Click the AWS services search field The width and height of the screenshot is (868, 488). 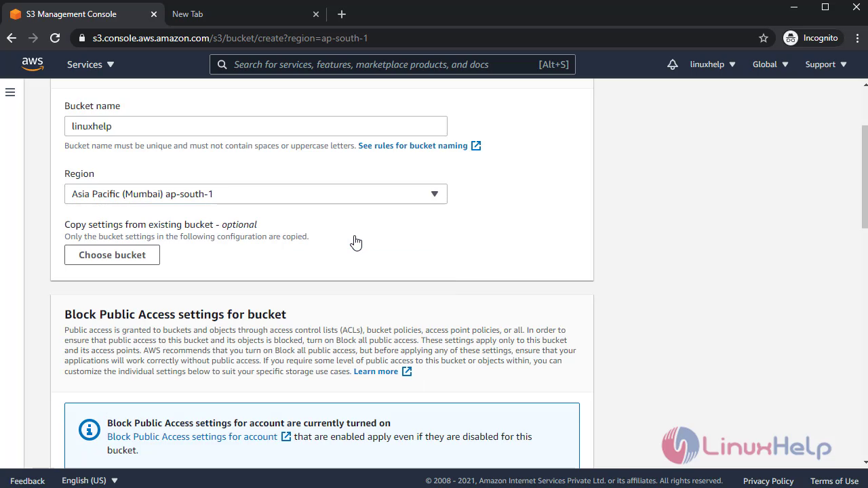[x=393, y=64]
